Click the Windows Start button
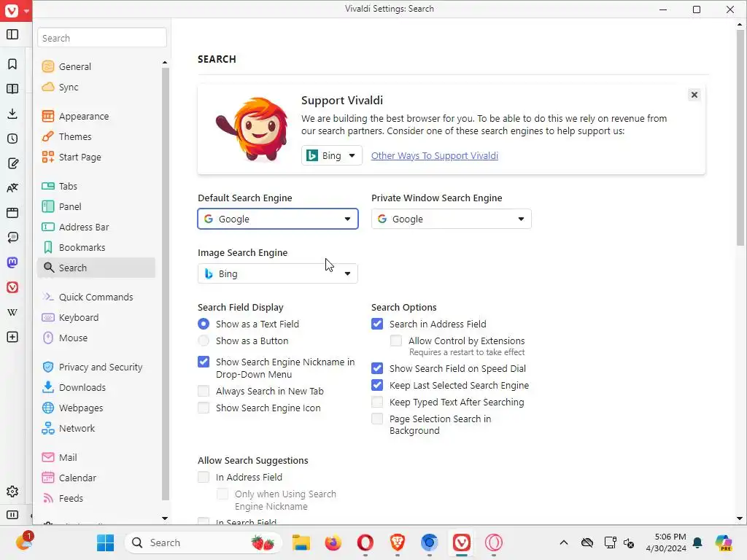Screen dimensions: 747x560 [x=105, y=542]
